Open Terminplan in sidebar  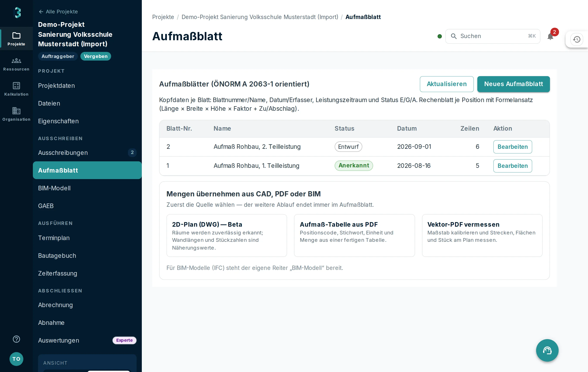coord(87,238)
